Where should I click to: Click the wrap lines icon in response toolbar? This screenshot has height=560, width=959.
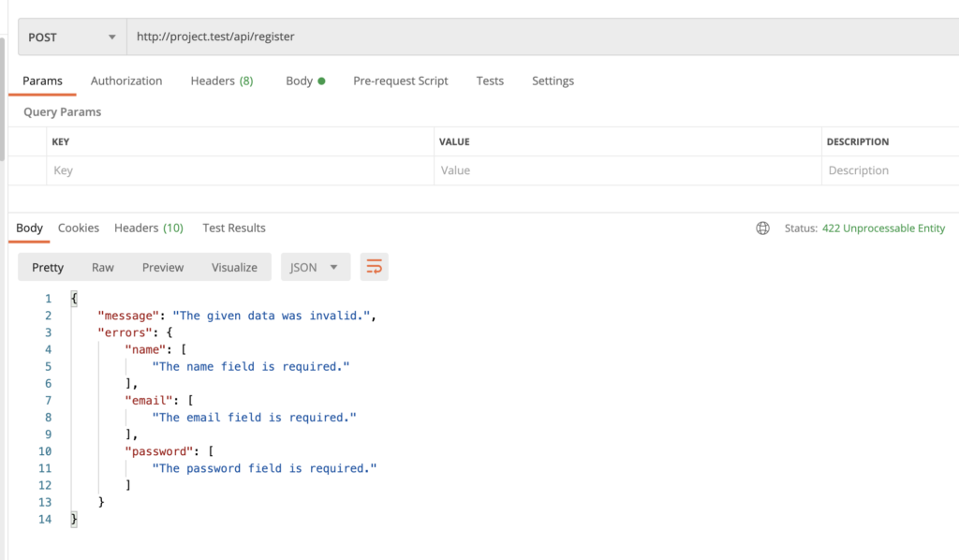click(x=375, y=267)
